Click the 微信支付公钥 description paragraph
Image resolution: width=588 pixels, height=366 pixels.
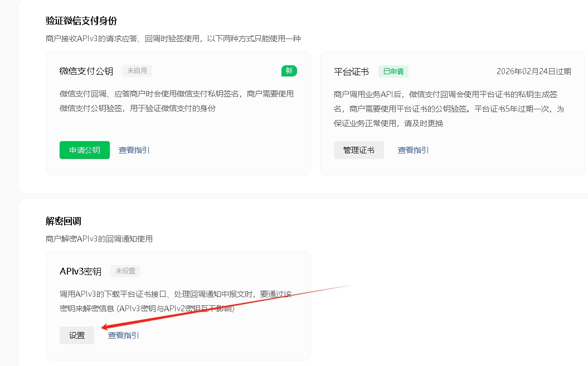click(177, 101)
